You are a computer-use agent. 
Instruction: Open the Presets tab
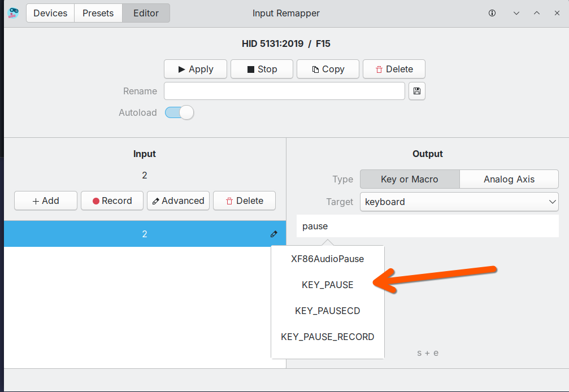click(98, 13)
